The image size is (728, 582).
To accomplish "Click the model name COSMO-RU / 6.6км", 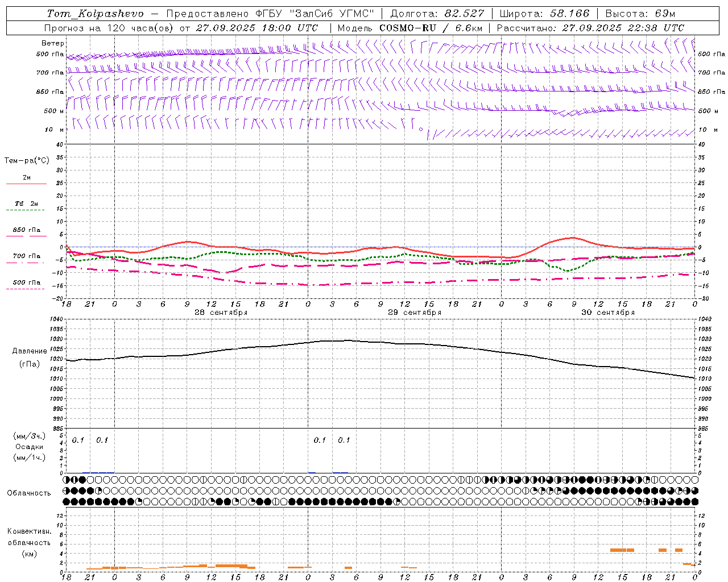I will click(x=431, y=28).
